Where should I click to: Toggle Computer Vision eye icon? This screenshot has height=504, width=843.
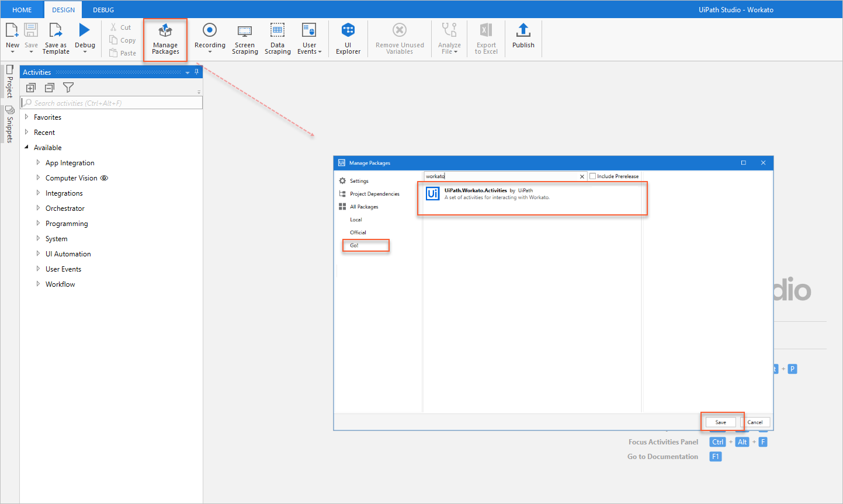[x=104, y=178]
